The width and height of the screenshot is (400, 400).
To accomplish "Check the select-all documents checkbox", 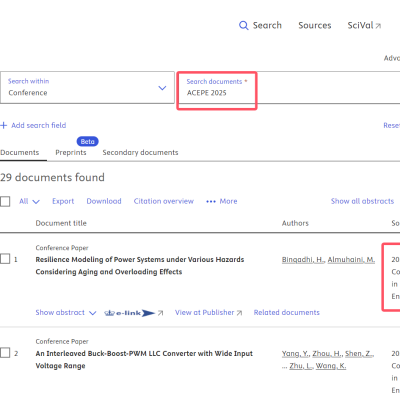I will tap(5, 201).
